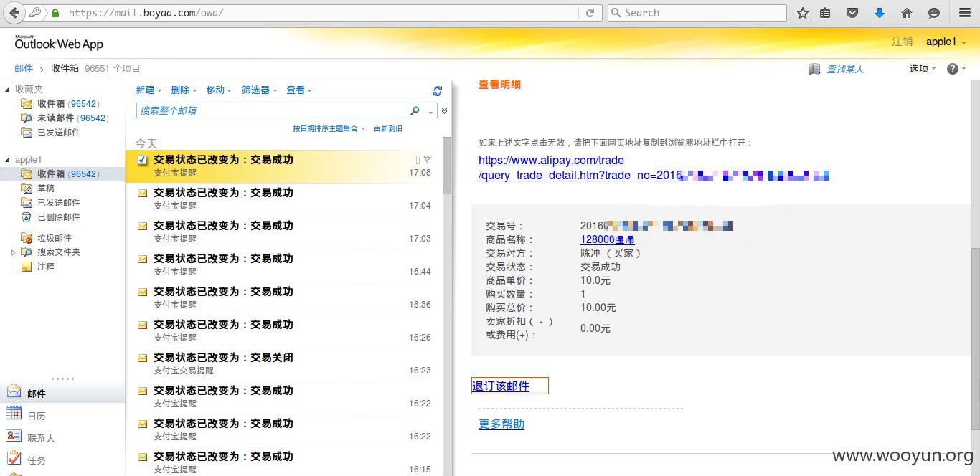Click the flag icon on the 17:08 message
980x476 pixels.
click(428, 159)
